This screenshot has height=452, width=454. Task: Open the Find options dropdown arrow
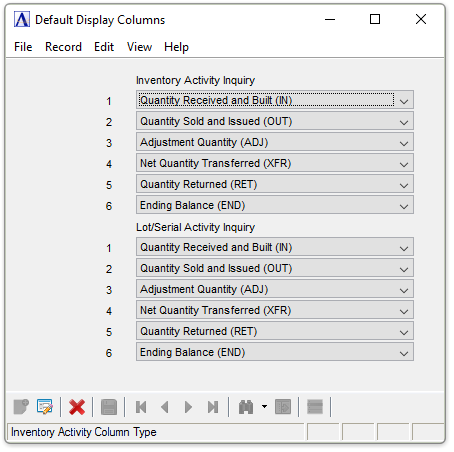click(264, 406)
